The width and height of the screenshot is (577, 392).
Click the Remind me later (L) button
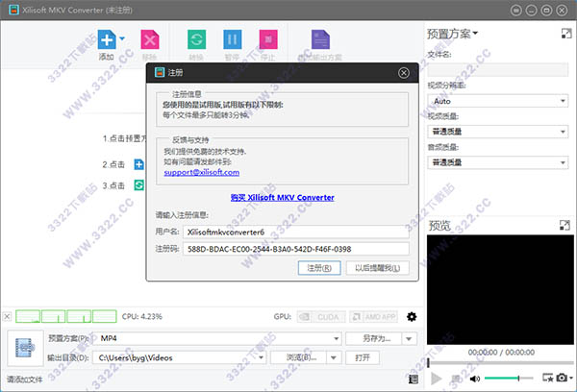point(378,268)
